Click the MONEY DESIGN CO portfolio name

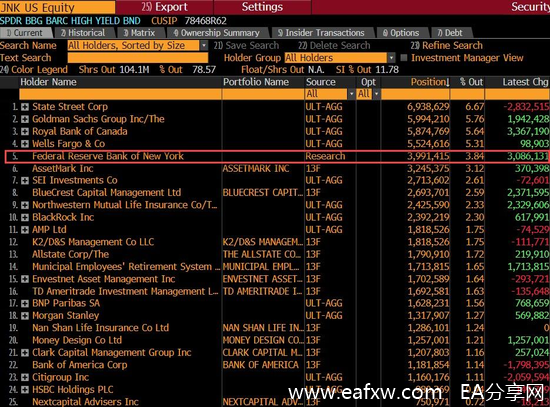[263, 340]
